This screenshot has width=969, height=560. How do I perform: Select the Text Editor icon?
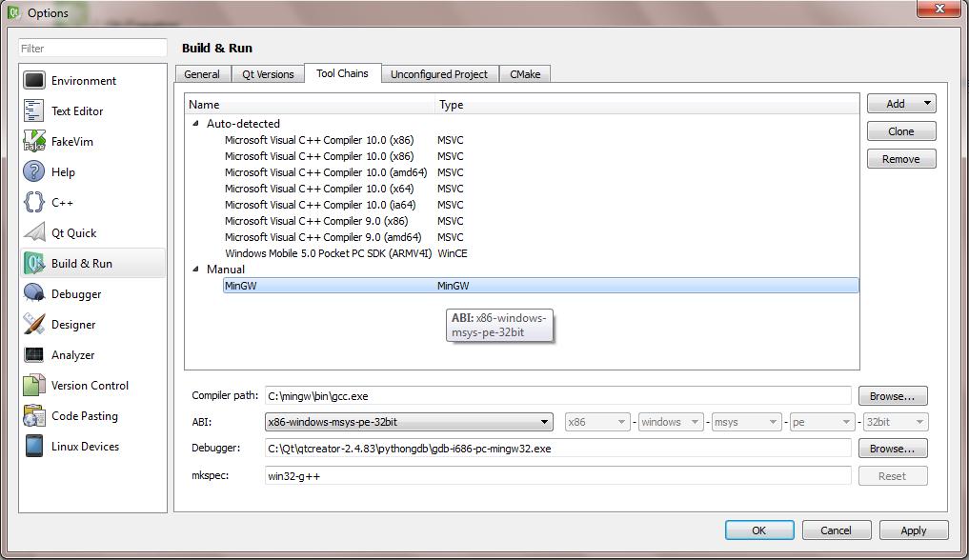(x=34, y=111)
